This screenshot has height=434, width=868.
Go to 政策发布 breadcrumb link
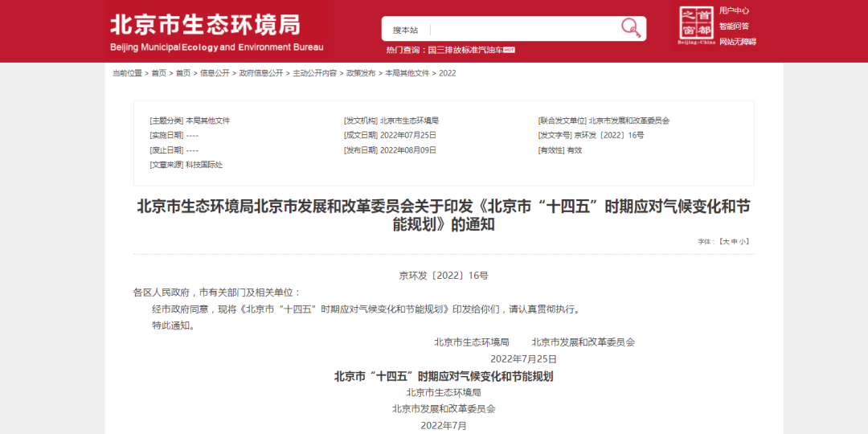[361, 73]
